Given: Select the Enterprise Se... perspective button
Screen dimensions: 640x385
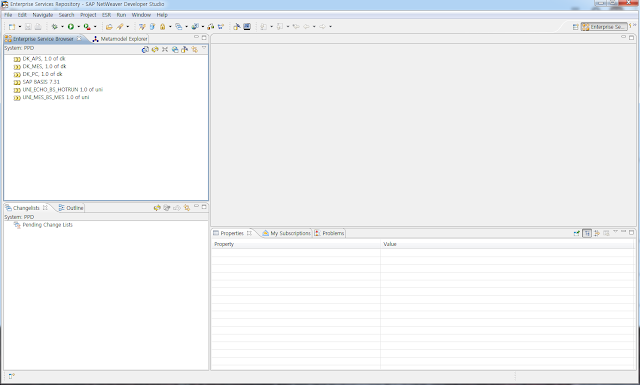Looking at the screenshot, I should coord(604,27).
